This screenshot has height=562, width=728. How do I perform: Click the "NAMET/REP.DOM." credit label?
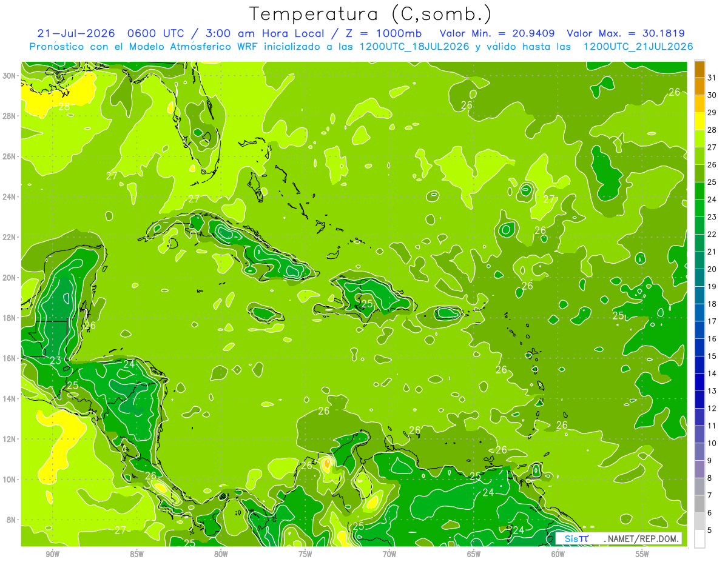[x=642, y=538]
